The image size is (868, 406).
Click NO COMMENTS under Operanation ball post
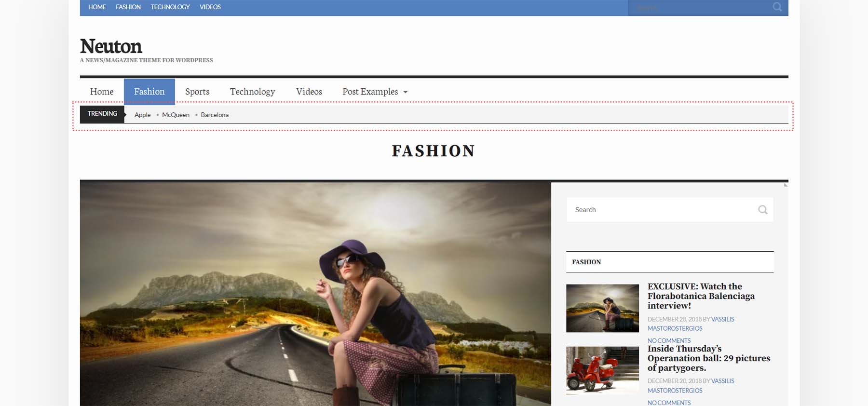click(x=669, y=403)
